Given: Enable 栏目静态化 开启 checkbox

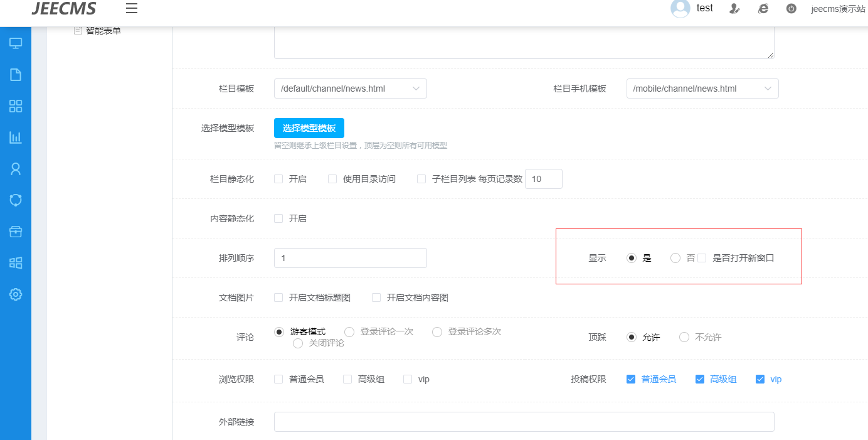Looking at the screenshot, I should click(278, 179).
